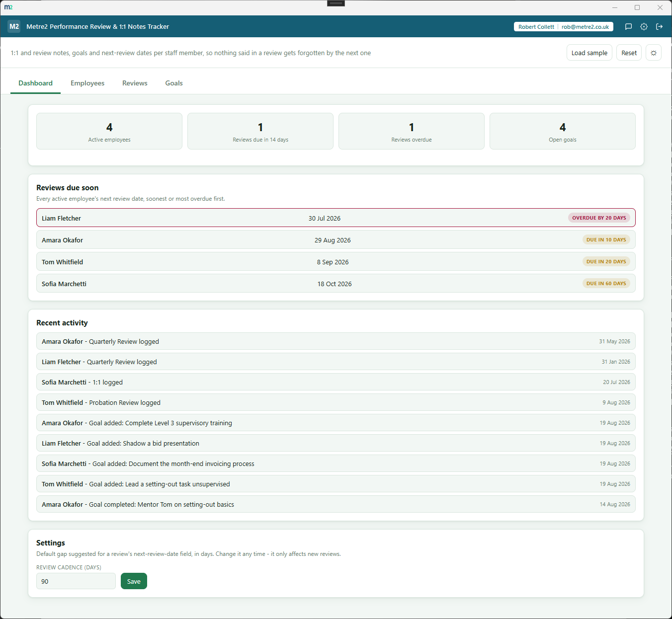The height and width of the screenshot is (619, 672).
Task: Select Sofia Marchetti's 18 Oct 2026 review row
Action: [x=336, y=283]
